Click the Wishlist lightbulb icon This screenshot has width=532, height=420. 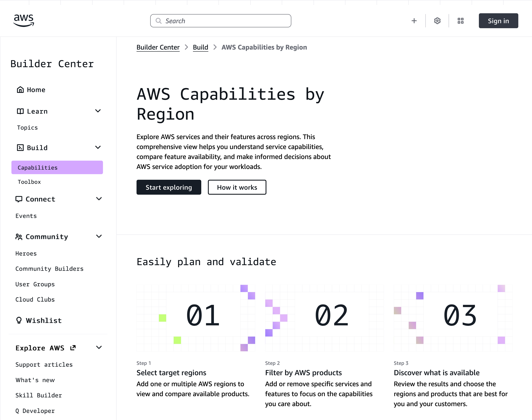[19, 320]
